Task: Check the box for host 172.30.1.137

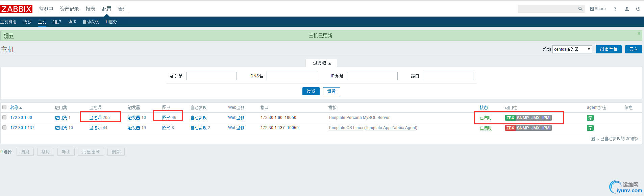Action: tap(4, 127)
